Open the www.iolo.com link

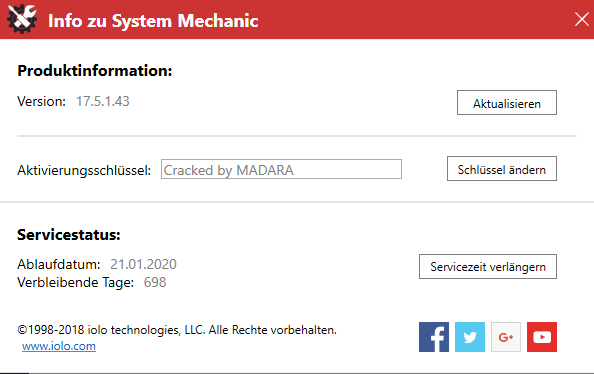pos(59,346)
